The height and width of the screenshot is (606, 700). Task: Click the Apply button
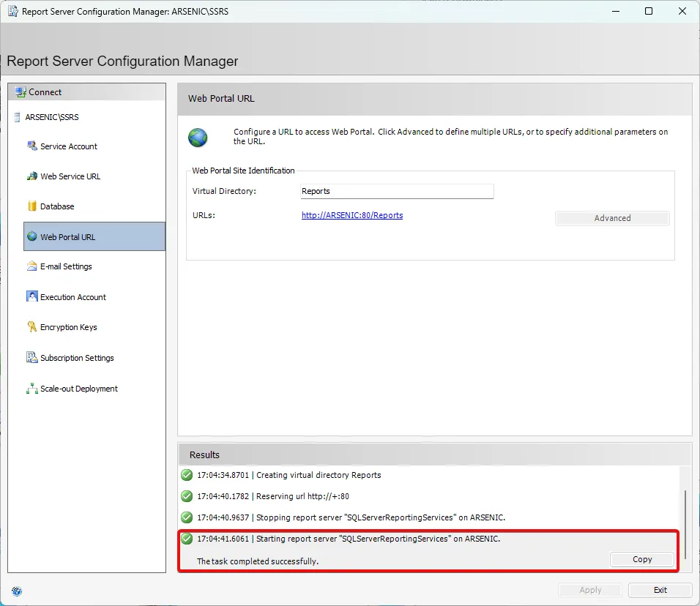tap(590, 590)
